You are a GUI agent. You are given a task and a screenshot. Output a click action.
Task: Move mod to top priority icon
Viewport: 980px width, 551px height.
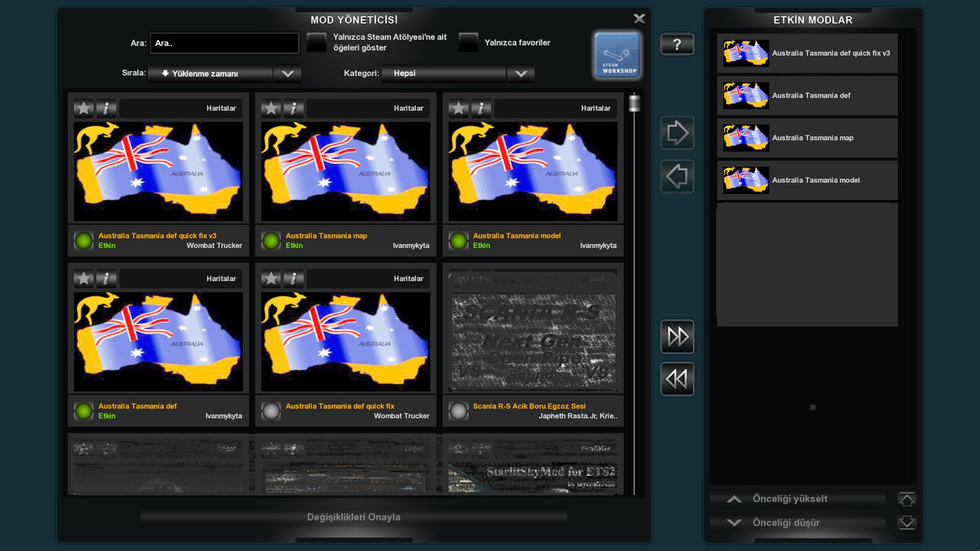pos(906,499)
